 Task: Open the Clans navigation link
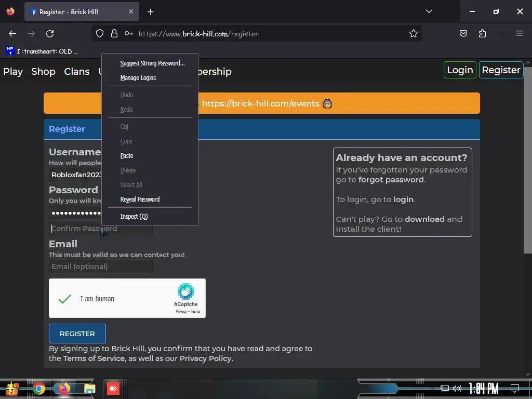77,72
